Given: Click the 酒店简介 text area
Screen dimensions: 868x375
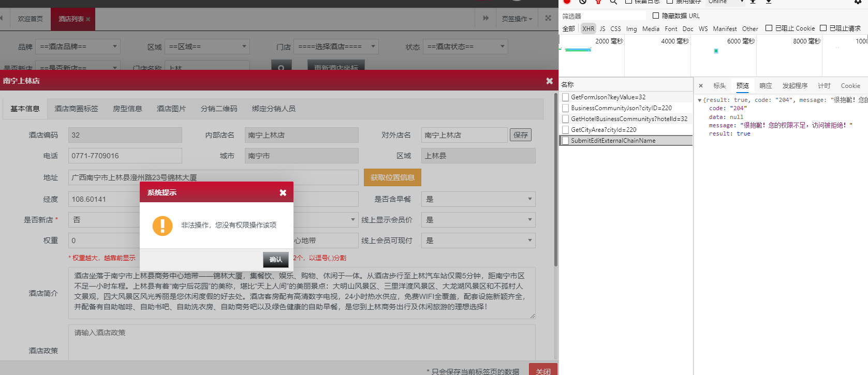Looking at the screenshot, I should click(302, 293).
